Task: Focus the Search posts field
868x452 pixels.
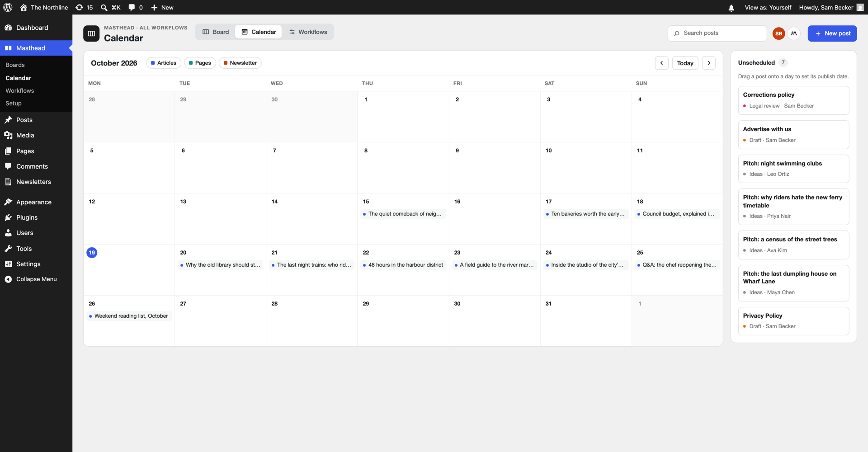Action: 717,33
